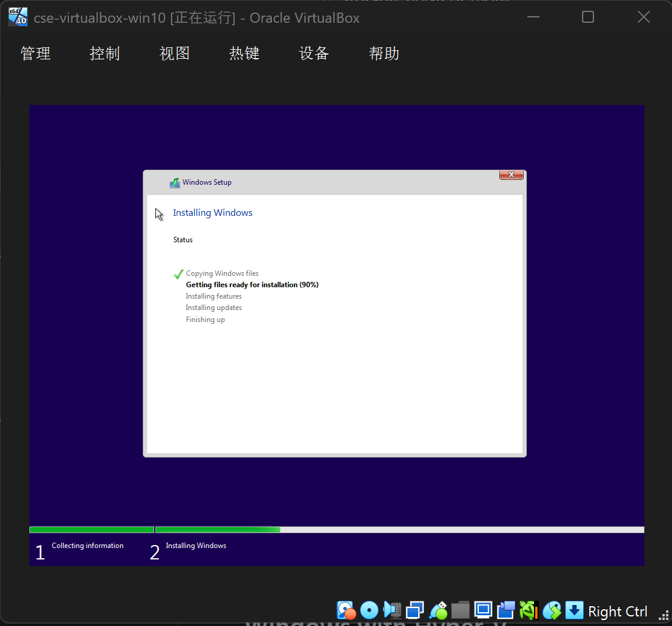Open the 控制 menu
The height and width of the screenshot is (626, 672).
coord(105,53)
